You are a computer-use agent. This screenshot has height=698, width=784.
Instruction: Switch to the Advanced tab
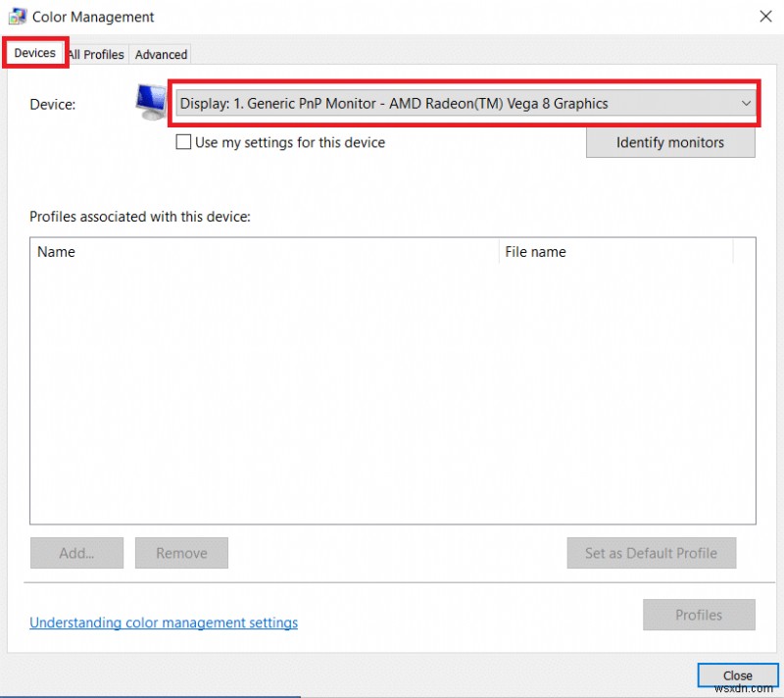[161, 54]
